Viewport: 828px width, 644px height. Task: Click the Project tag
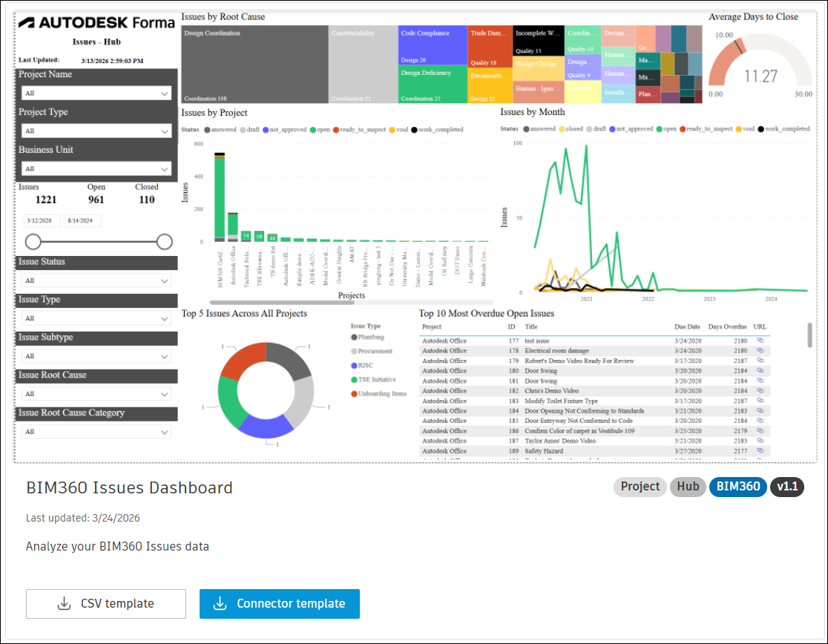tap(640, 487)
